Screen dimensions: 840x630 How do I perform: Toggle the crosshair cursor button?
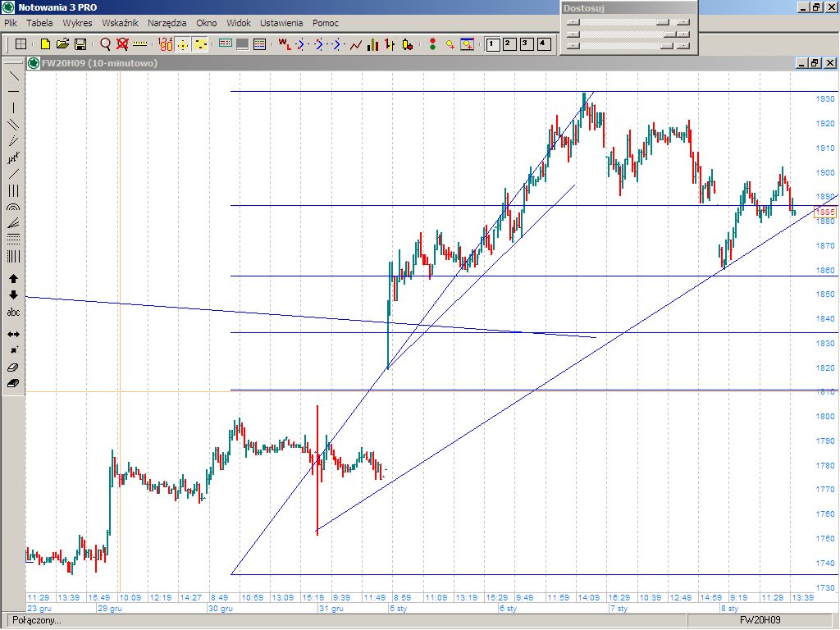pyautogui.click(x=183, y=44)
